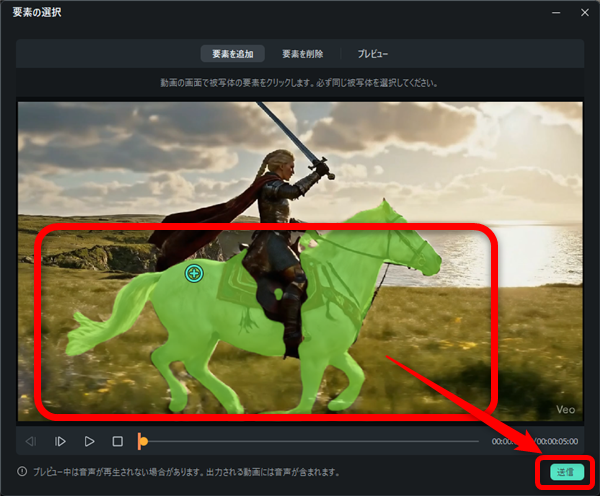Click the green-highlighted horse's head
This screenshot has width=600, height=496.
coord(418,255)
